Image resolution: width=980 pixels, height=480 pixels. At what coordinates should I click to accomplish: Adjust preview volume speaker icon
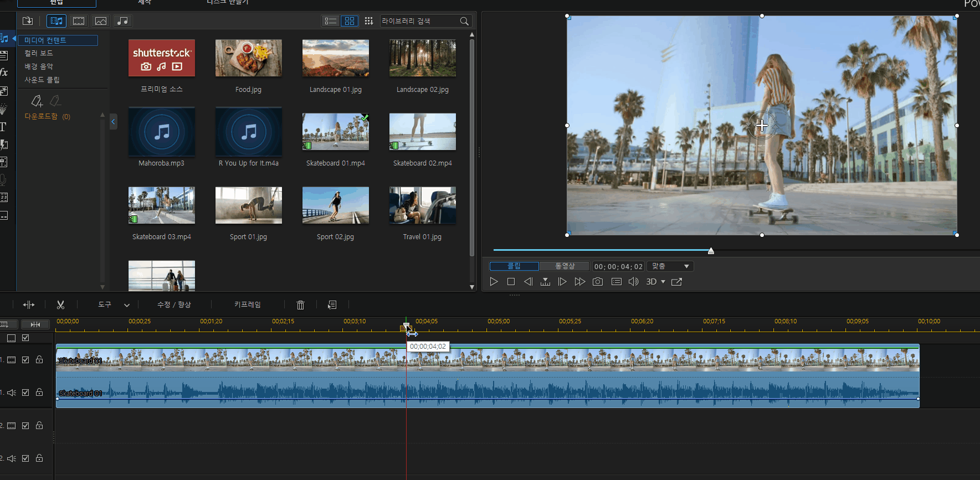tap(633, 282)
